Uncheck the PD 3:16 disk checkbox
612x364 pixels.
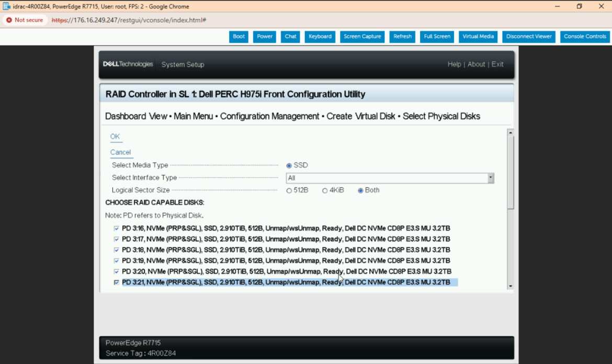click(x=116, y=229)
